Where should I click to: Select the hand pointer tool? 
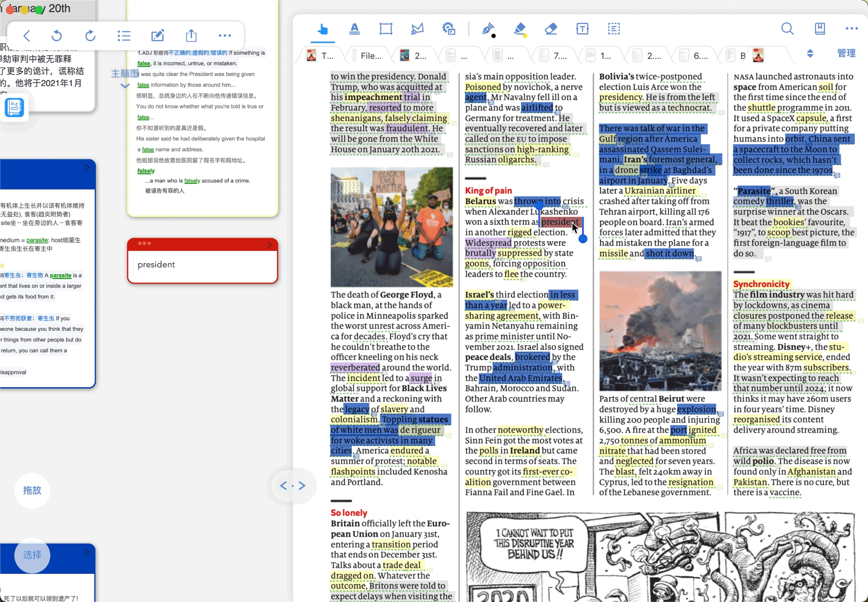(x=322, y=29)
